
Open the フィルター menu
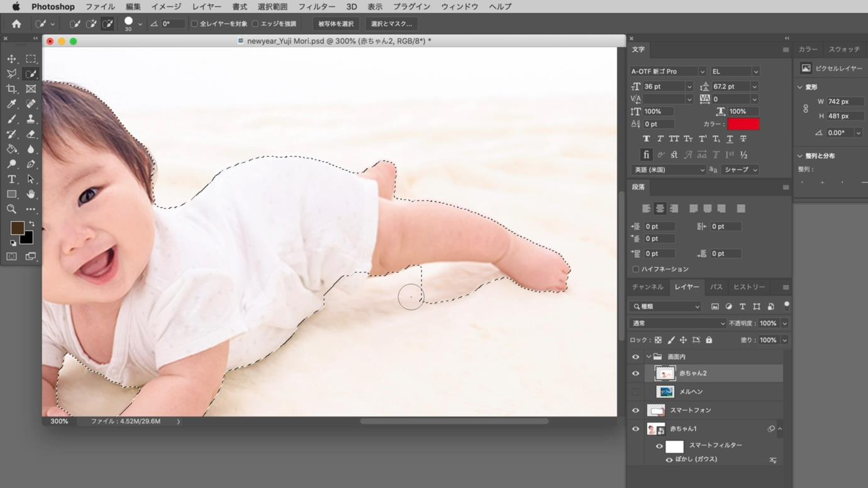click(316, 7)
